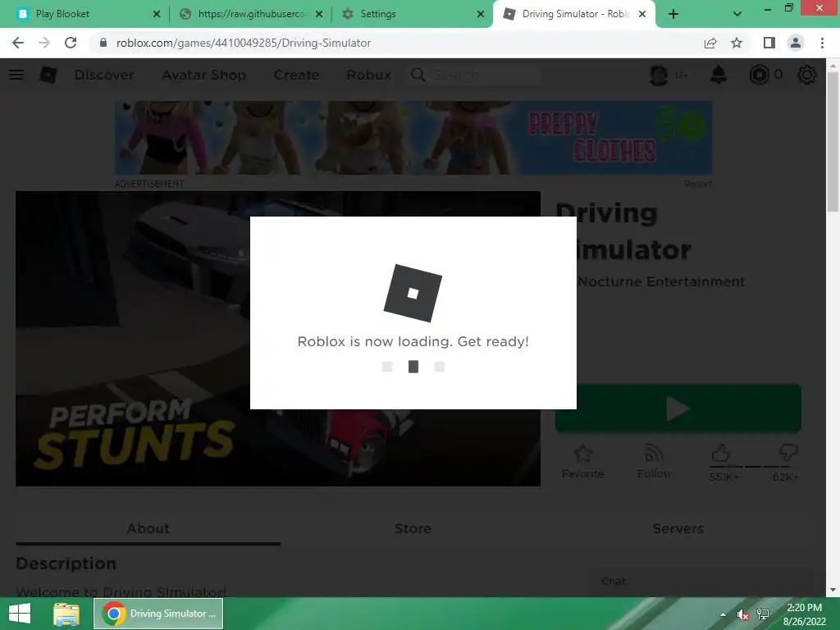
Task: Open a new browser tab
Action: (673, 15)
